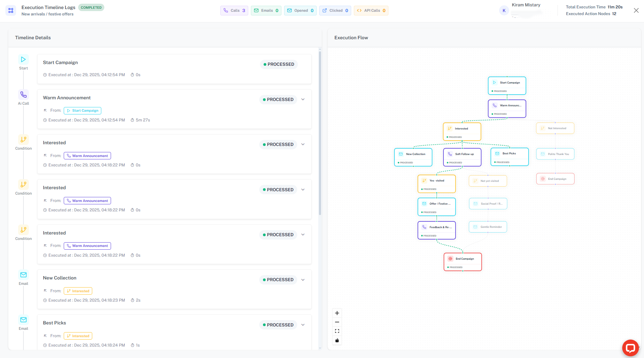The width and height of the screenshot is (644, 358).
Task: Click the Ai Call phone timeline icon
Action: click(x=23, y=95)
